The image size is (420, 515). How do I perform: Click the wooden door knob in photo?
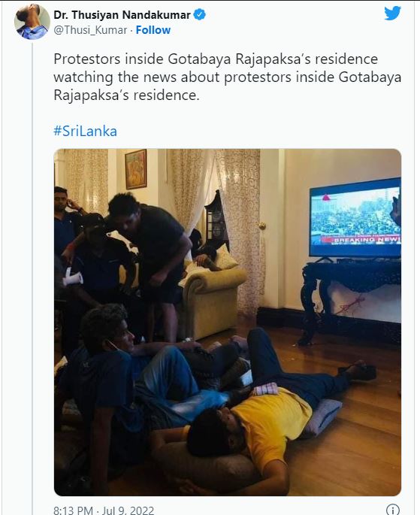(262, 226)
